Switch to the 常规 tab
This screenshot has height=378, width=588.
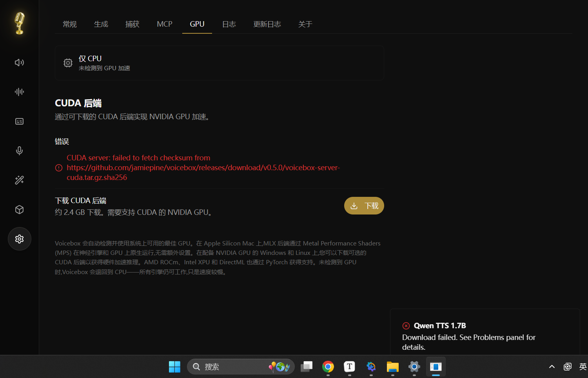pyautogui.click(x=70, y=24)
